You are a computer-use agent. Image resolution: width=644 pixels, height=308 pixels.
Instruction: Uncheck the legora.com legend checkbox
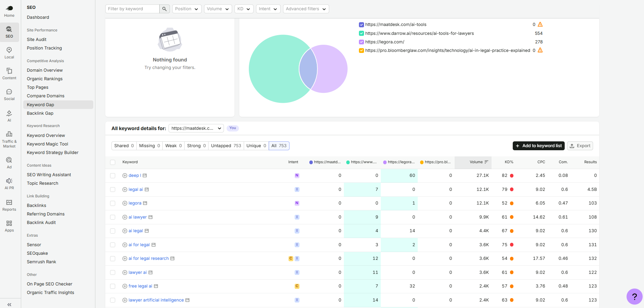point(361,42)
